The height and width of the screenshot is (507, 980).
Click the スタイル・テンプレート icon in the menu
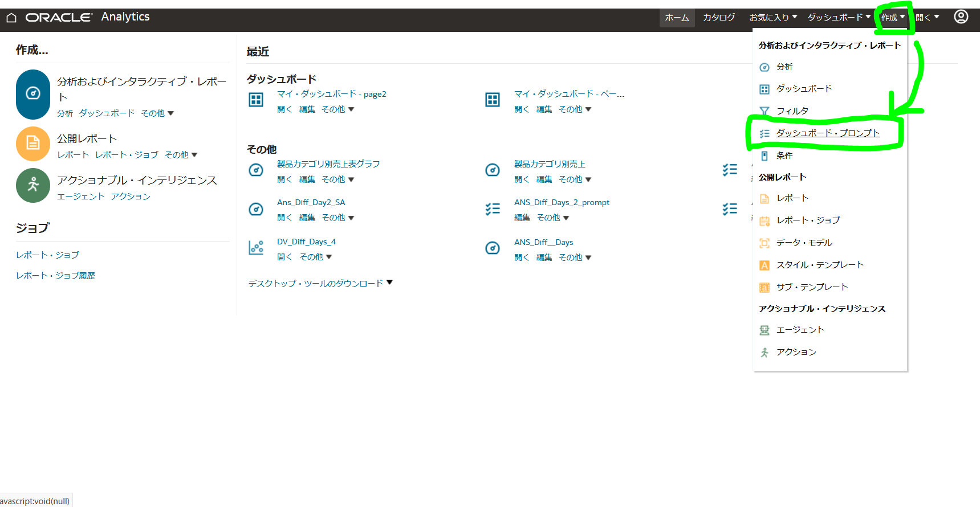[x=765, y=265]
